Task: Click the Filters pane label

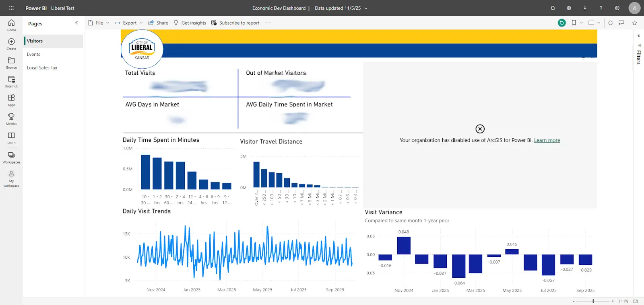Action: [x=639, y=57]
